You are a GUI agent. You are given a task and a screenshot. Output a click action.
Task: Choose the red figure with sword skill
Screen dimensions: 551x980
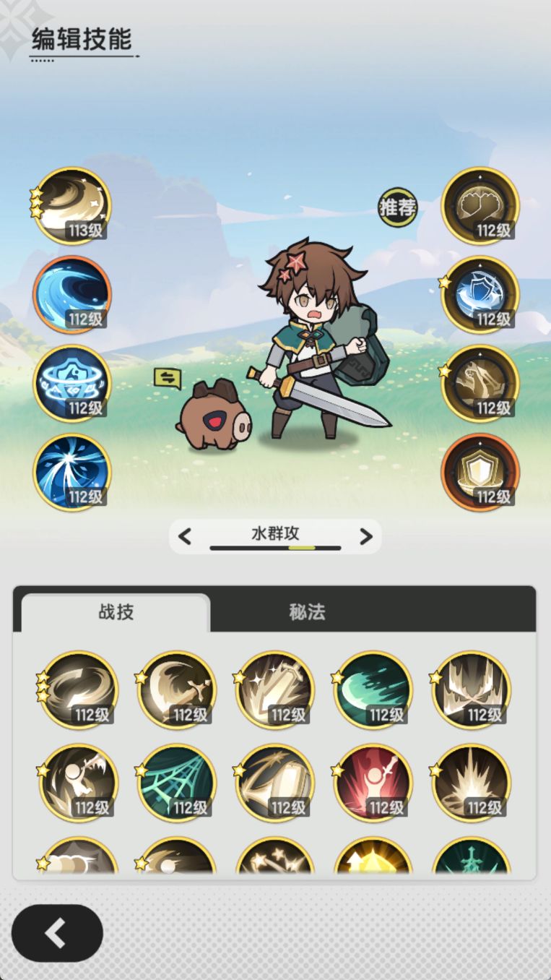373,783
